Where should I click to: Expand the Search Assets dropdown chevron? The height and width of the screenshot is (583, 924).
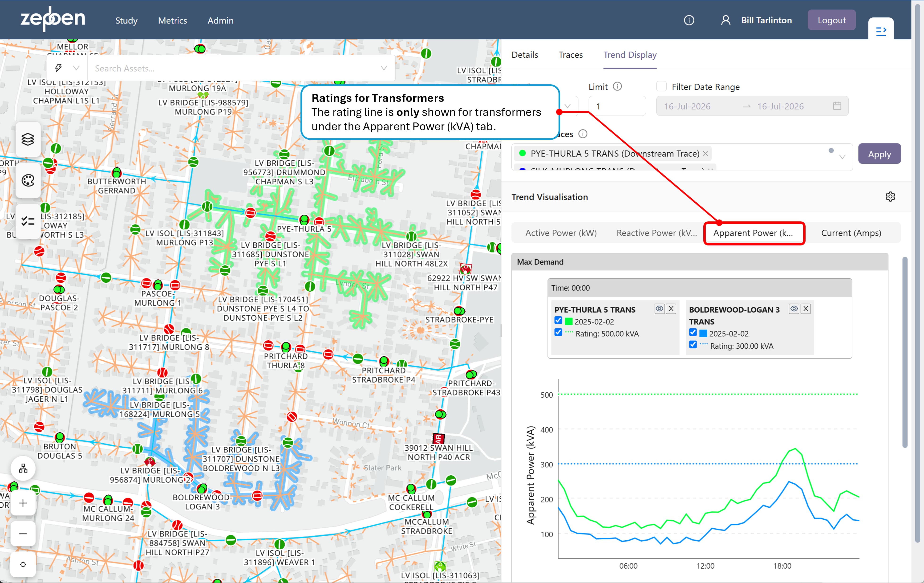[x=384, y=68]
